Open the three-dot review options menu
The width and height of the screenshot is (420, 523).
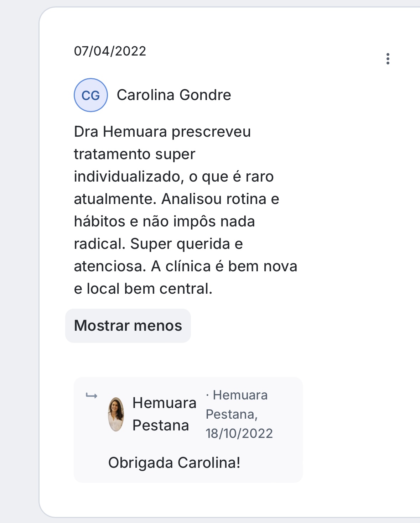coord(388,59)
